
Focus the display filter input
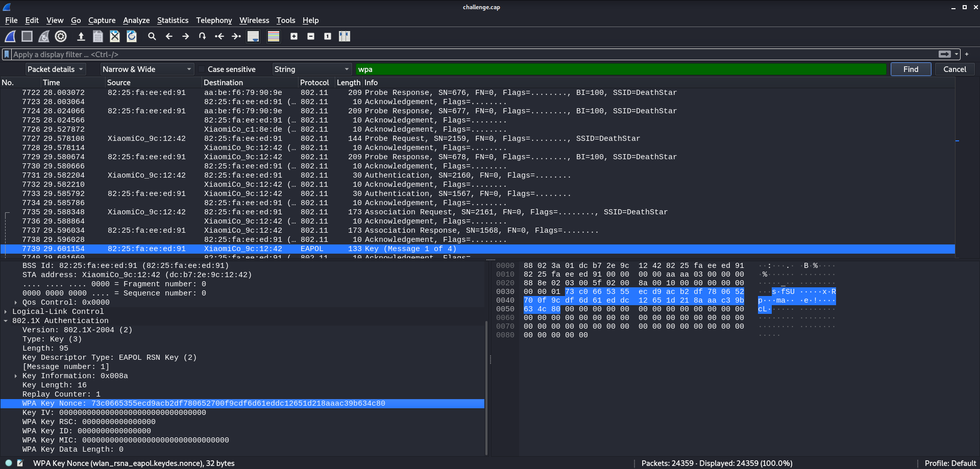click(475, 54)
